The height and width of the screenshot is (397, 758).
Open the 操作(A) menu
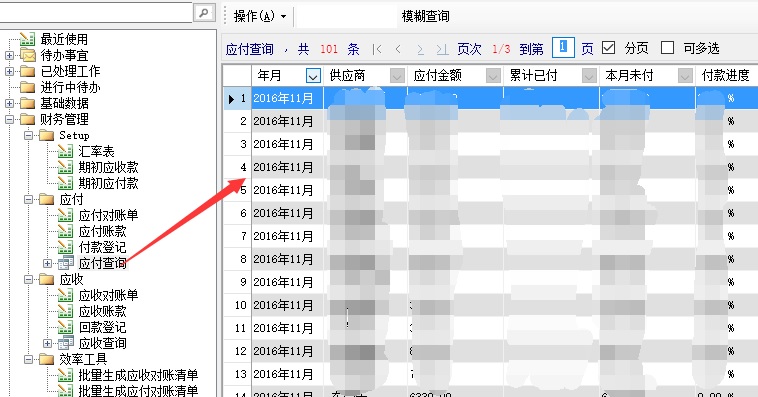tap(260, 16)
